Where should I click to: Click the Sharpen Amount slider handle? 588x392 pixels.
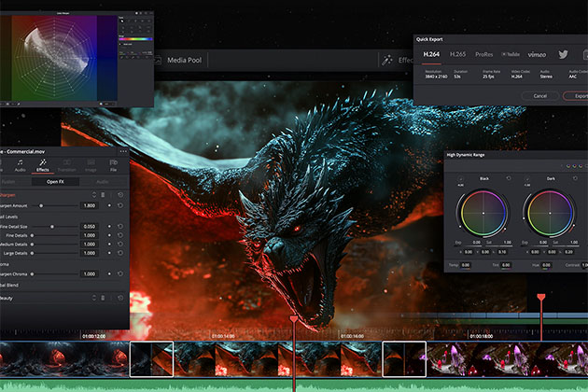pyautogui.click(x=41, y=205)
